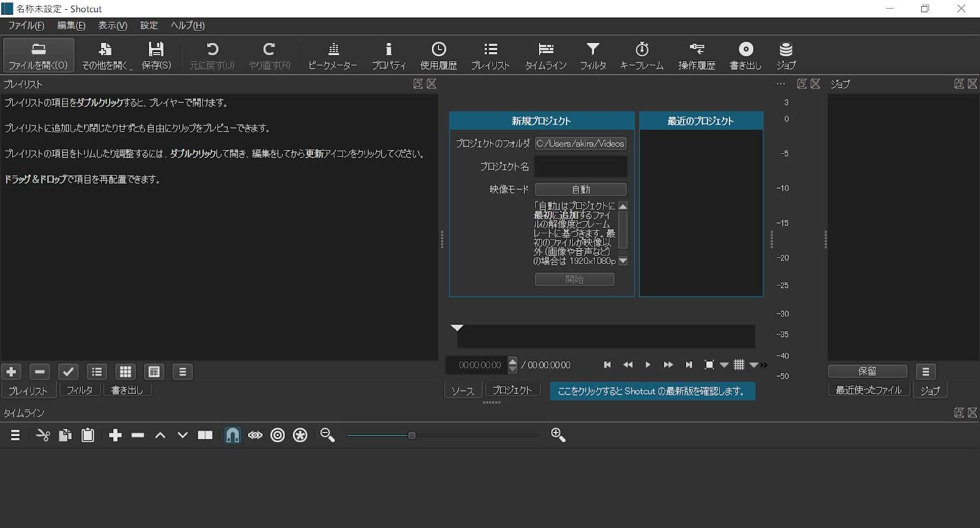Open the プロパティ (Properties) panel

[389, 55]
